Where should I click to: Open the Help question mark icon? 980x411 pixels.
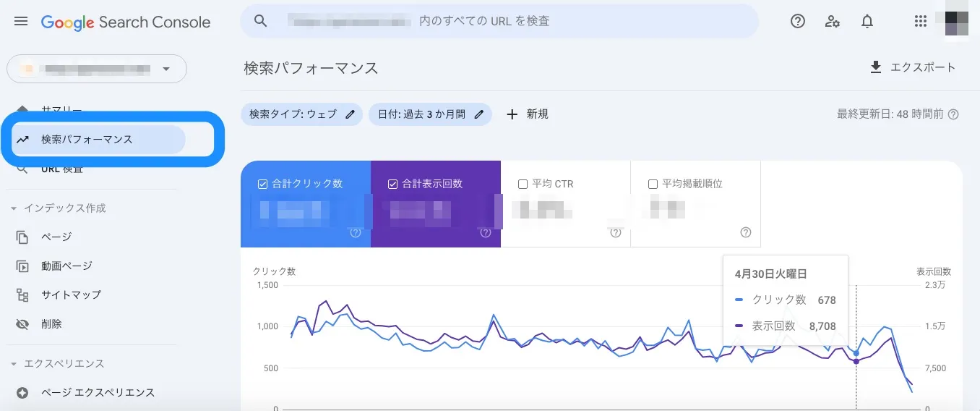point(798,21)
